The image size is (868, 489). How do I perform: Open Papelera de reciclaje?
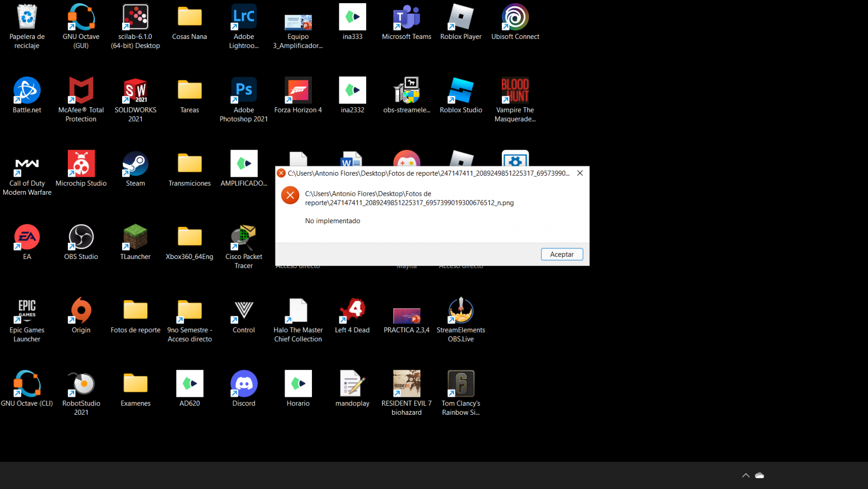click(27, 26)
